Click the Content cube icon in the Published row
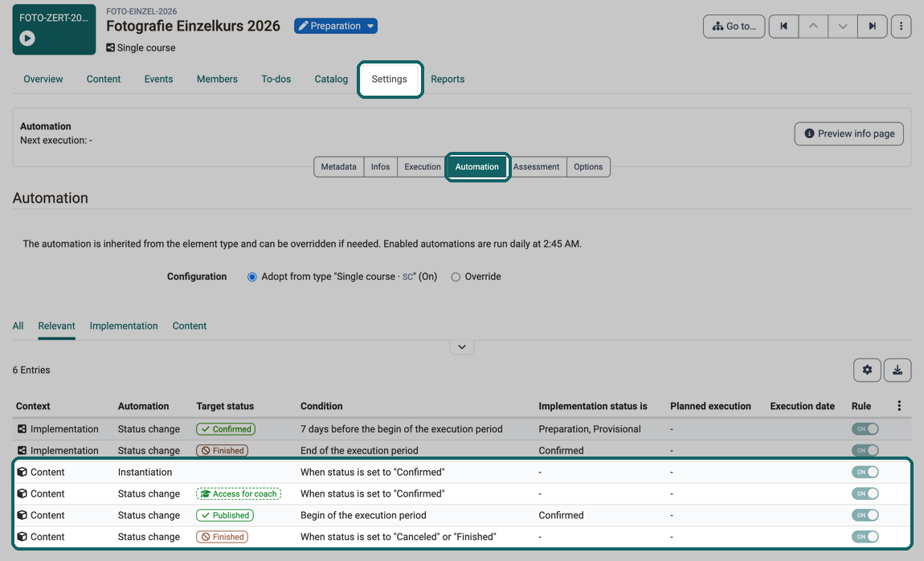The height and width of the screenshot is (561, 924). point(22,515)
